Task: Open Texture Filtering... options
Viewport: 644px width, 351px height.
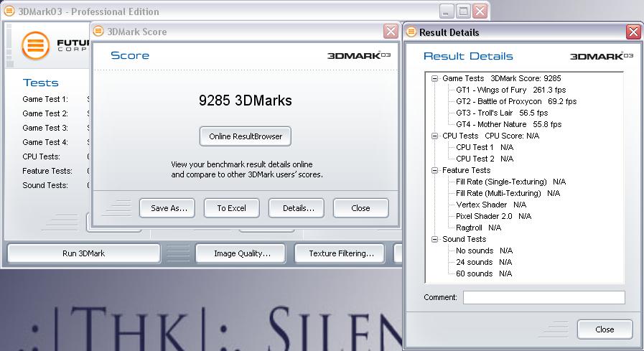Action: point(340,253)
